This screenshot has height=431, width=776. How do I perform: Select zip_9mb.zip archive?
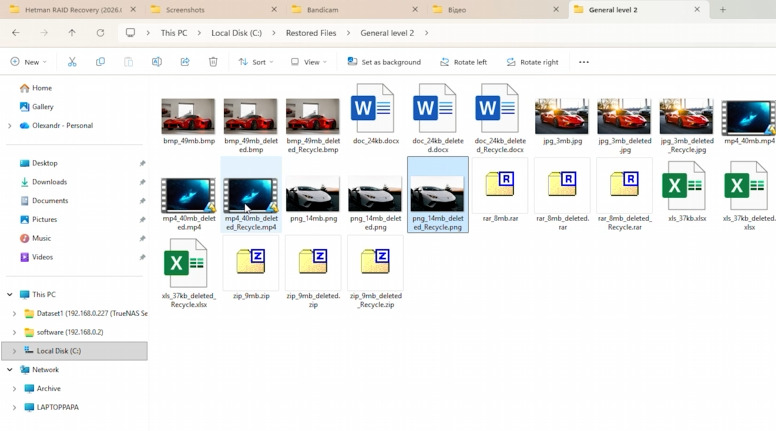tap(251, 268)
